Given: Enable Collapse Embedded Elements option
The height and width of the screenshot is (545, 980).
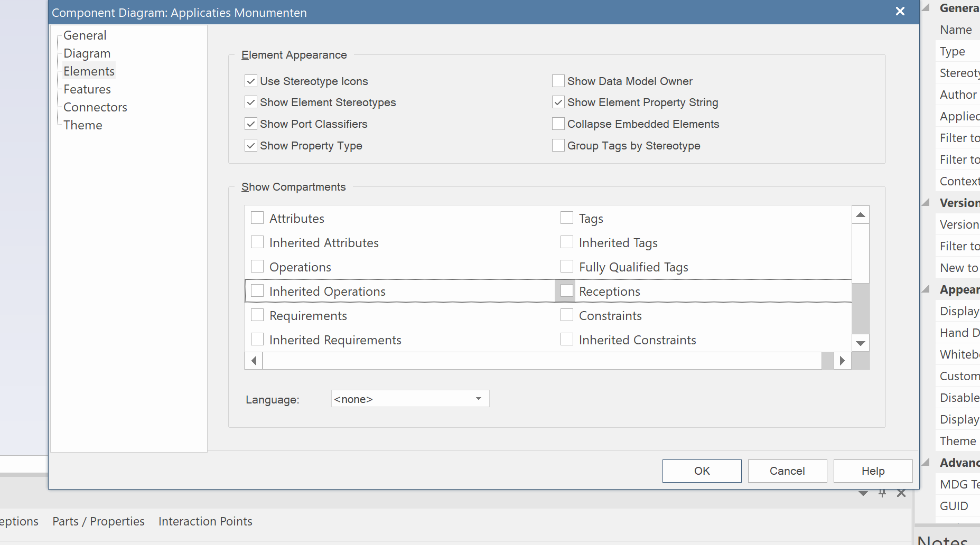Looking at the screenshot, I should [x=558, y=124].
